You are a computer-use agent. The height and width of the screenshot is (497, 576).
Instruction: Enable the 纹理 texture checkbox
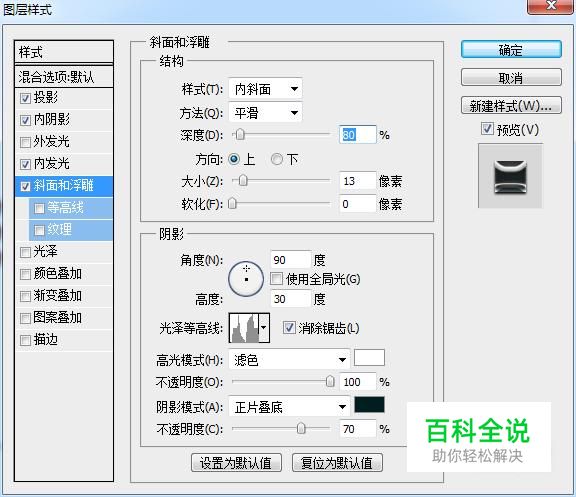click(39, 230)
